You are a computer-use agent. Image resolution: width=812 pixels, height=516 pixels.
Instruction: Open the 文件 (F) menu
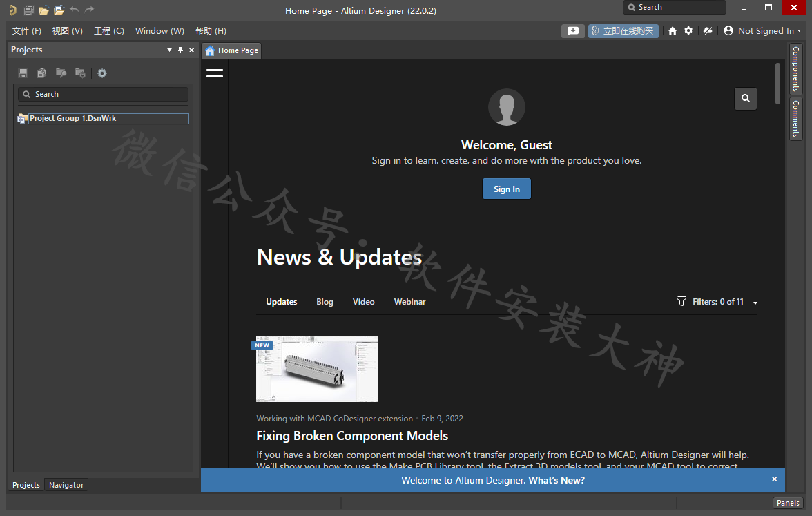click(x=26, y=31)
